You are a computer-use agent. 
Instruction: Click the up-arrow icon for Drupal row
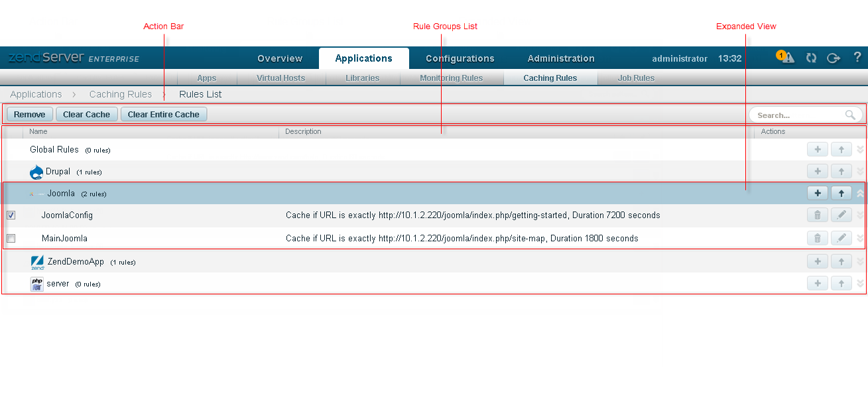click(x=841, y=171)
